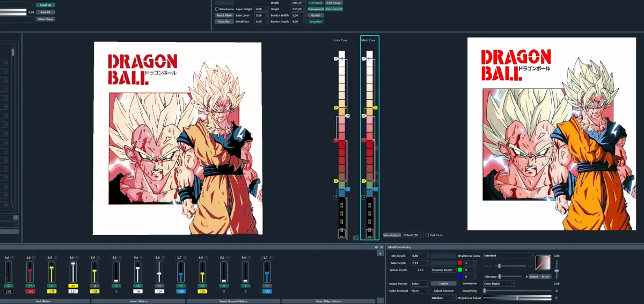Click the blue channel color swatch
Screen dimensions: 644x304
[x=460, y=277]
